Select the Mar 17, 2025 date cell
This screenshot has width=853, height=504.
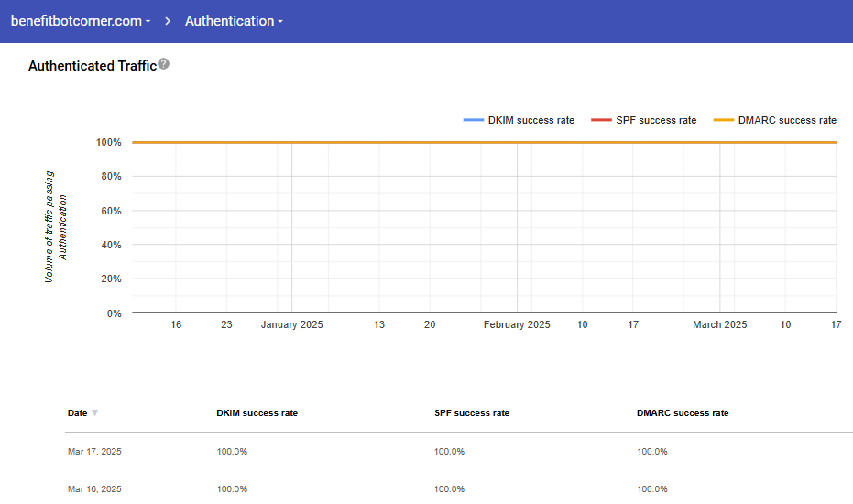pyautogui.click(x=94, y=452)
